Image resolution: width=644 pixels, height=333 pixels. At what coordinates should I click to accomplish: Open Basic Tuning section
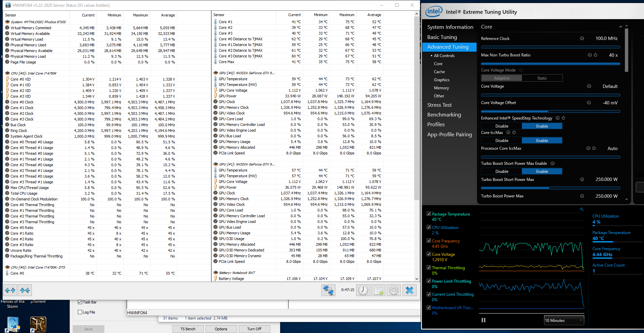click(442, 37)
